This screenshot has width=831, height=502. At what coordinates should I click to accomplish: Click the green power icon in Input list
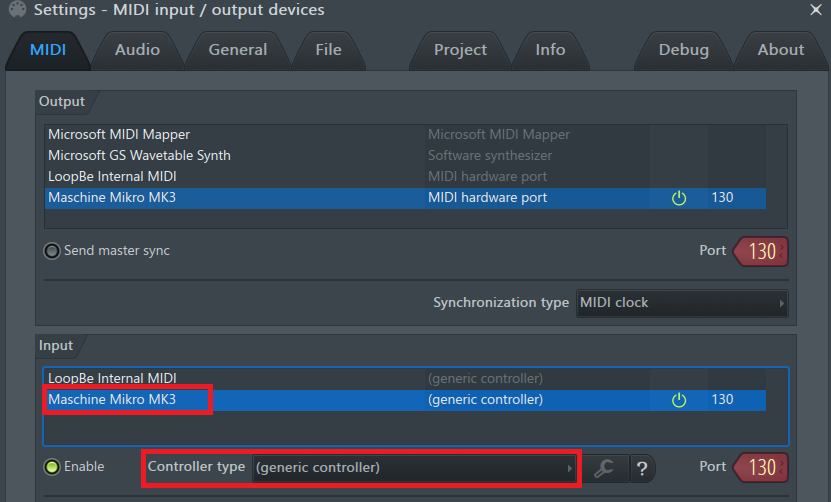click(x=679, y=400)
